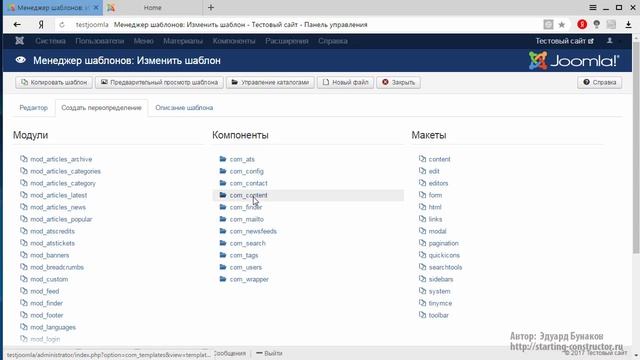The image size is (640, 360).
Task: Open the browser downloads arrow icon
Action: (629, 24)
